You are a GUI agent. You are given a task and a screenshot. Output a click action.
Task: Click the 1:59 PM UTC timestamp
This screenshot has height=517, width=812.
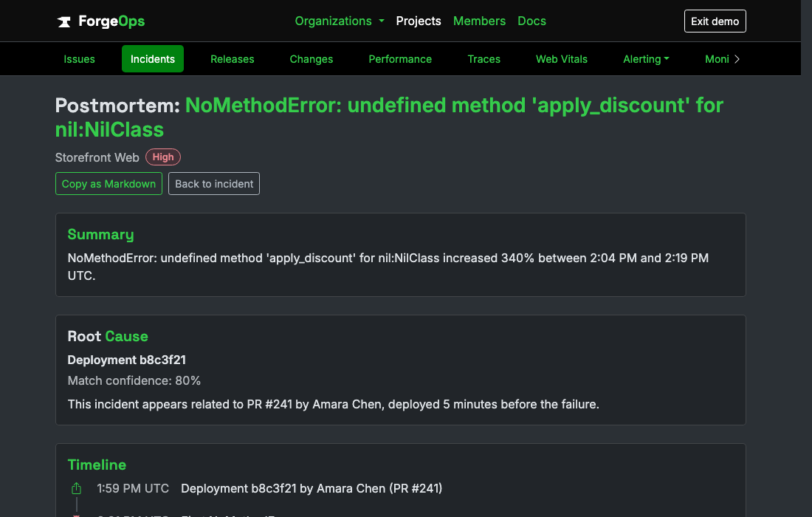pyautogui.click(x=133, y=488)
